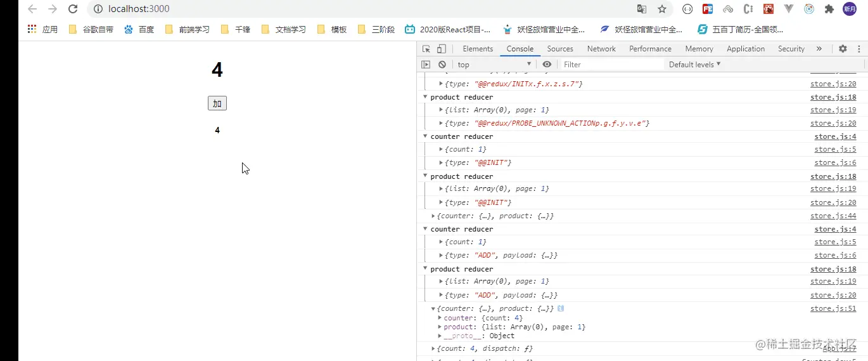The width and height of the screenshot is (868, 361).
Task: Clear the console with the ban icon
Action: coord(442,64)
